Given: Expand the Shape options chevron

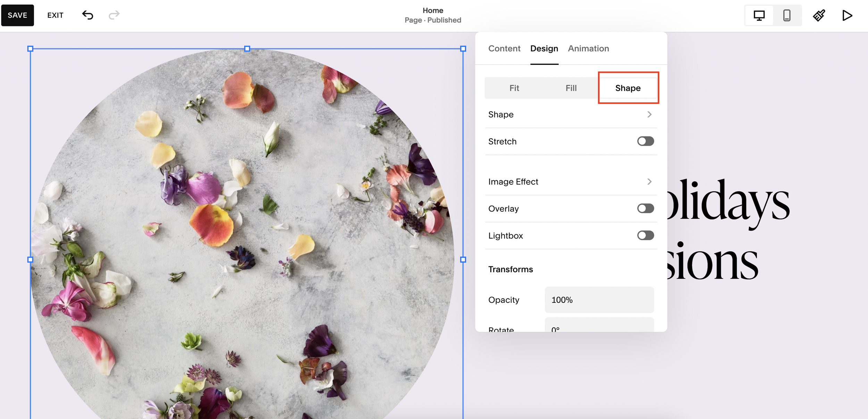Looking at the screenshot, I should pos(649,114).
